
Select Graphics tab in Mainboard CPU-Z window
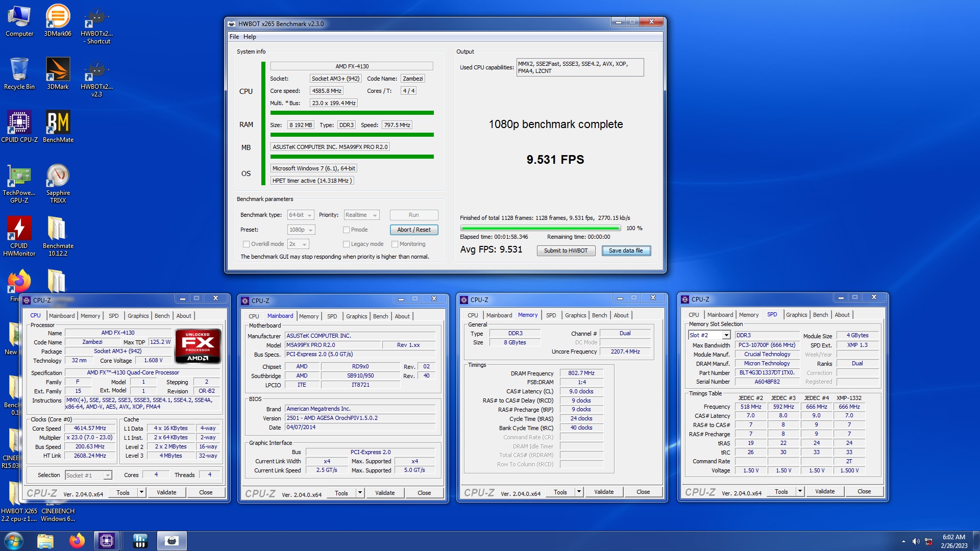[x=356, y=316]
